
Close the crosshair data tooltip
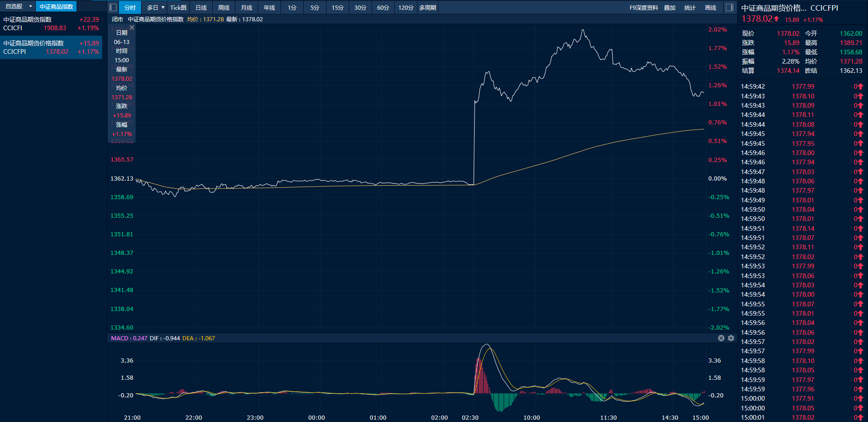coord(132,28)
